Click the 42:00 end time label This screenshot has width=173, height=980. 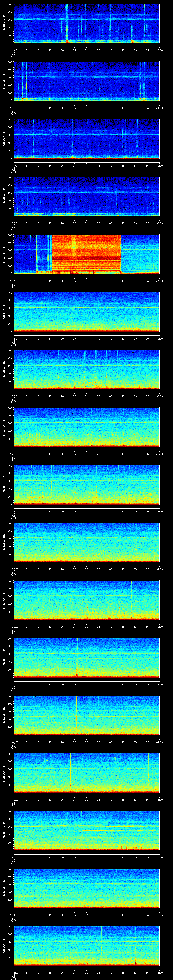click(160, 742)
